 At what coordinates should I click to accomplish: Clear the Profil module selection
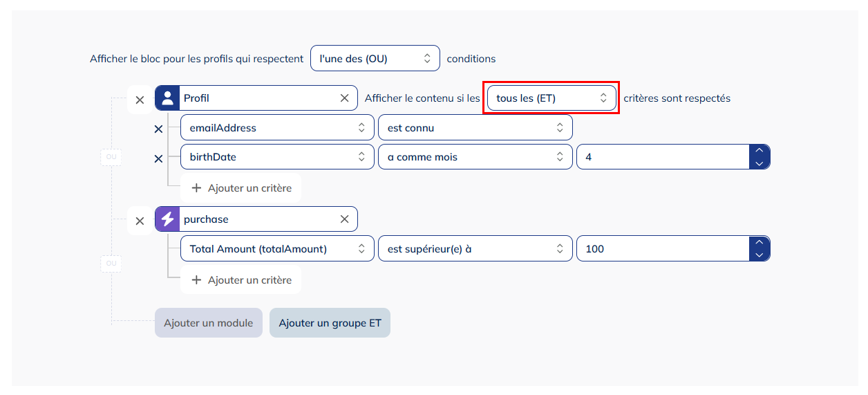point(344,98)
